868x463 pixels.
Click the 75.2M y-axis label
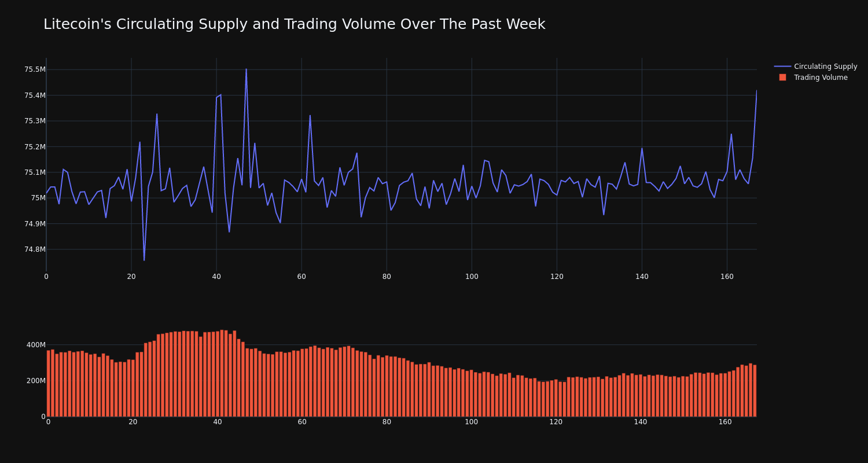pos(35,146)
